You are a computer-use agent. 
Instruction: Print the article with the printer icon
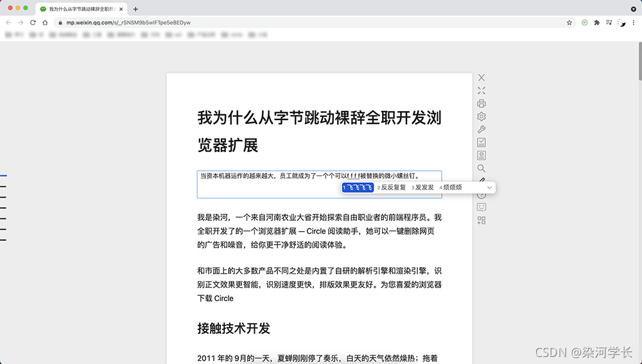coord(481,103)
